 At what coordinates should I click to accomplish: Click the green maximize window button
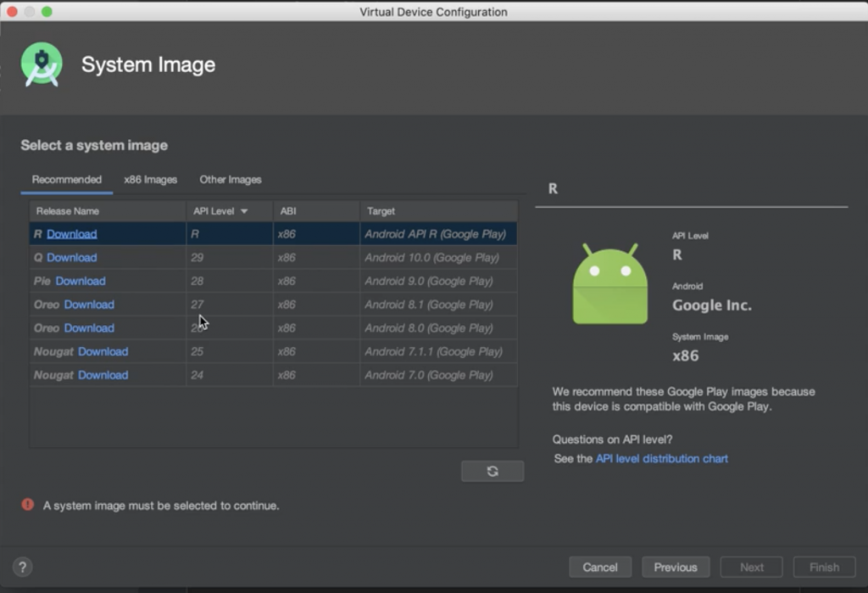pos(47,11)
